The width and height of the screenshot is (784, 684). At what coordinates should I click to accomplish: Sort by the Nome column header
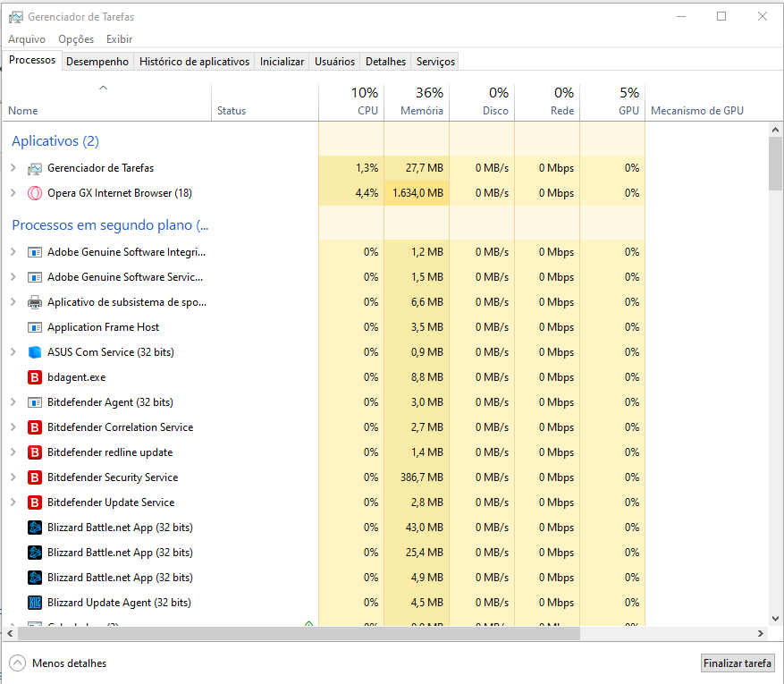pyautogui.click(x=107, y=102)
